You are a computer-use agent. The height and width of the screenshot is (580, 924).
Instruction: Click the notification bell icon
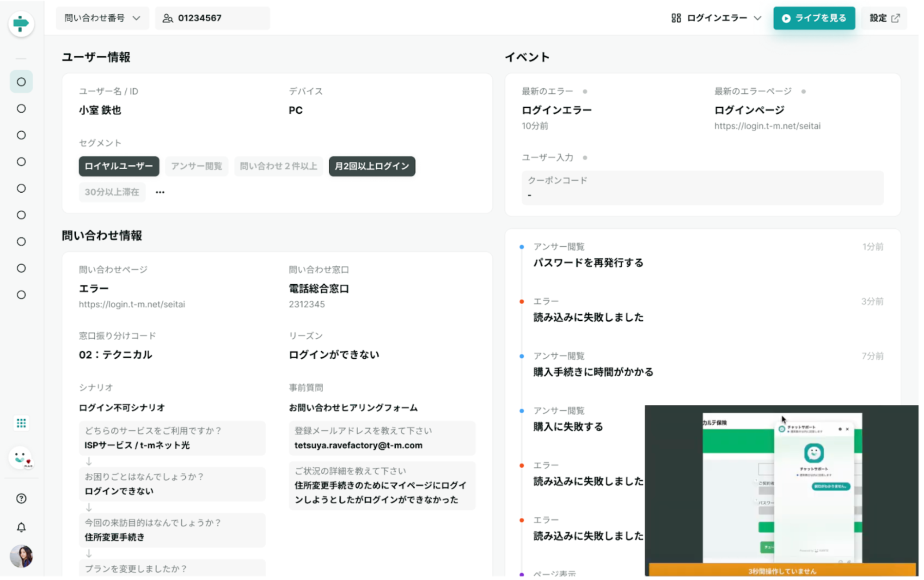(x=21, y=527)
